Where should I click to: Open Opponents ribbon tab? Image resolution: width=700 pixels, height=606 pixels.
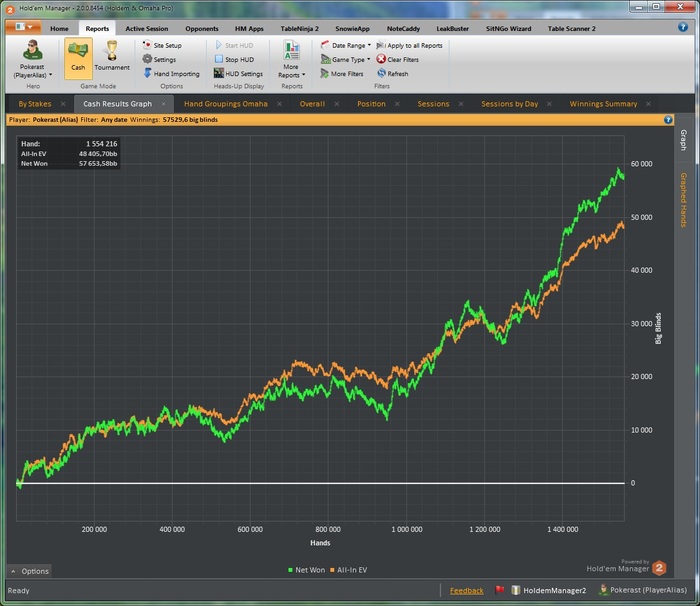202,29
